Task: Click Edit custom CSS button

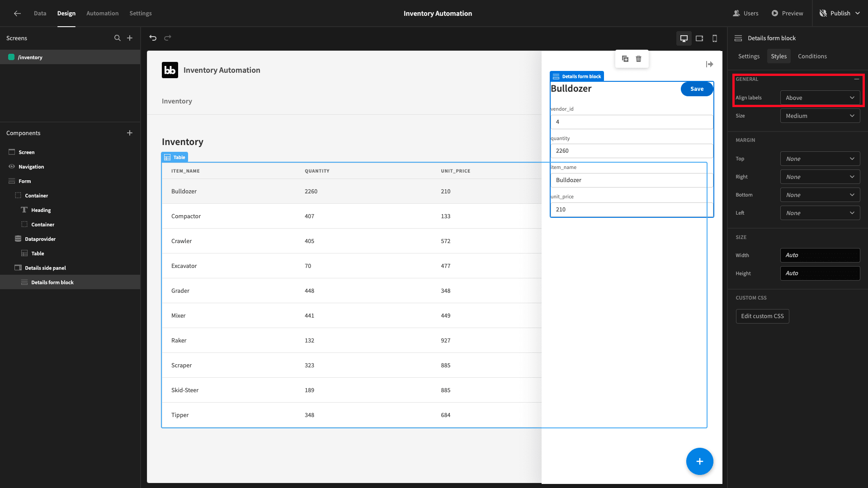Action: point(762,316)
